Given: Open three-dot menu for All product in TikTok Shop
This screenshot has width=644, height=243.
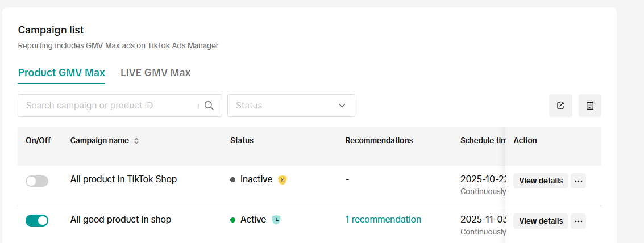Looking at the screenshot, I should (578, 181).
